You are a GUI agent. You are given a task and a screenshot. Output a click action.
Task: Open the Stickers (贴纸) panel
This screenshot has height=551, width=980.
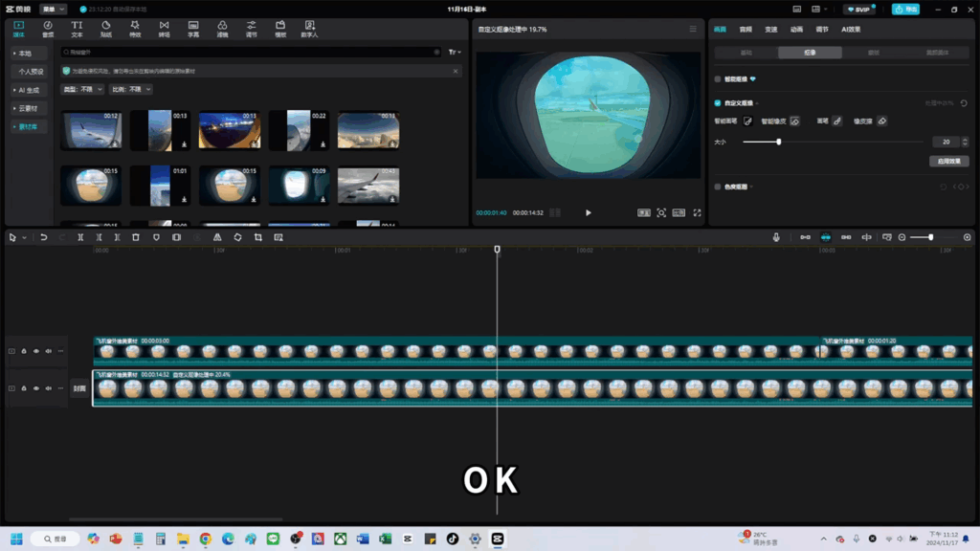click(105, 29)
